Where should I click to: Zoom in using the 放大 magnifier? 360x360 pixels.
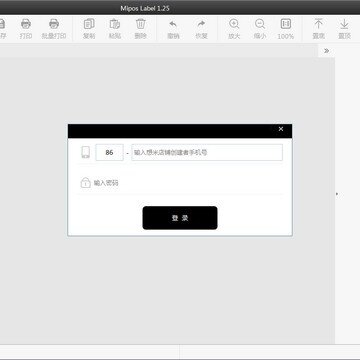[x=234, y=24]
